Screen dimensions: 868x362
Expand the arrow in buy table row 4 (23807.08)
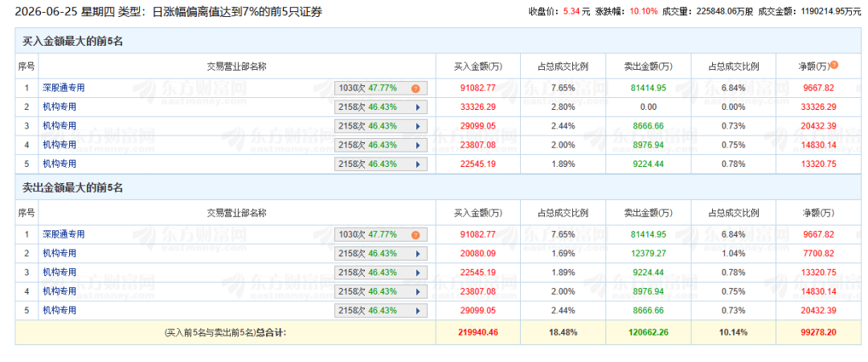click(x=417, y=144)
